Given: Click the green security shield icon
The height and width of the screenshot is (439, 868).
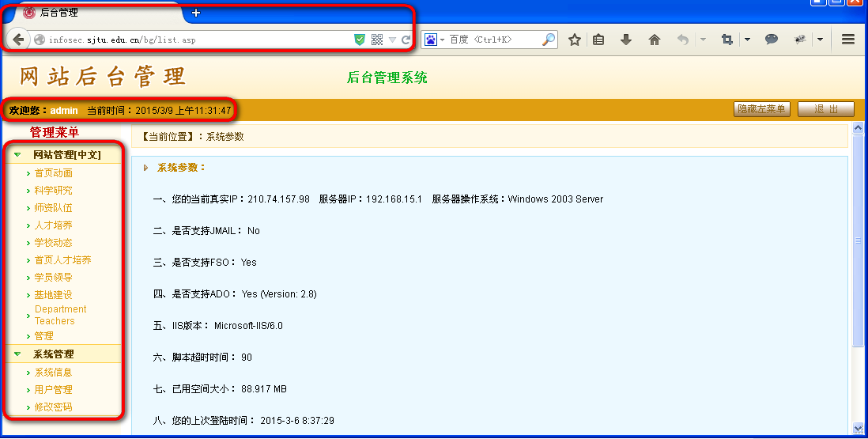Looking at the screenshot, I should (360, 40).
